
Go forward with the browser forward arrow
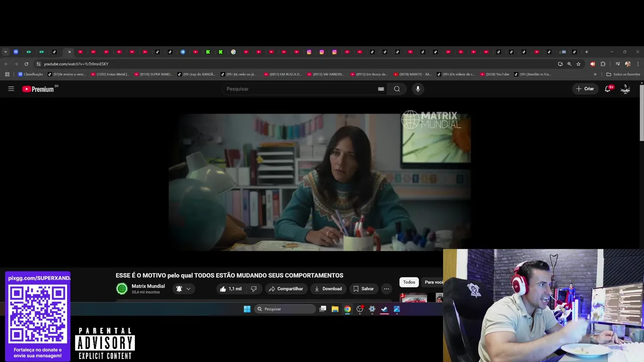(x=16, y=64)
